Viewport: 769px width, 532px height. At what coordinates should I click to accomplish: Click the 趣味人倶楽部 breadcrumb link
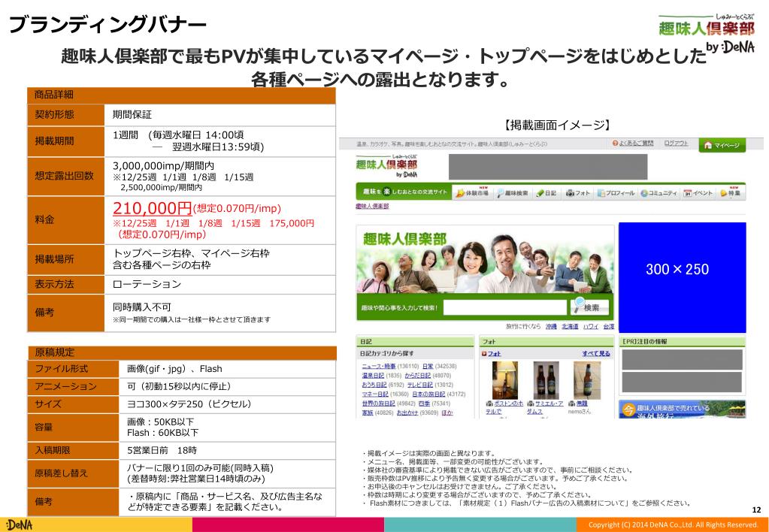tap(372, 207)
